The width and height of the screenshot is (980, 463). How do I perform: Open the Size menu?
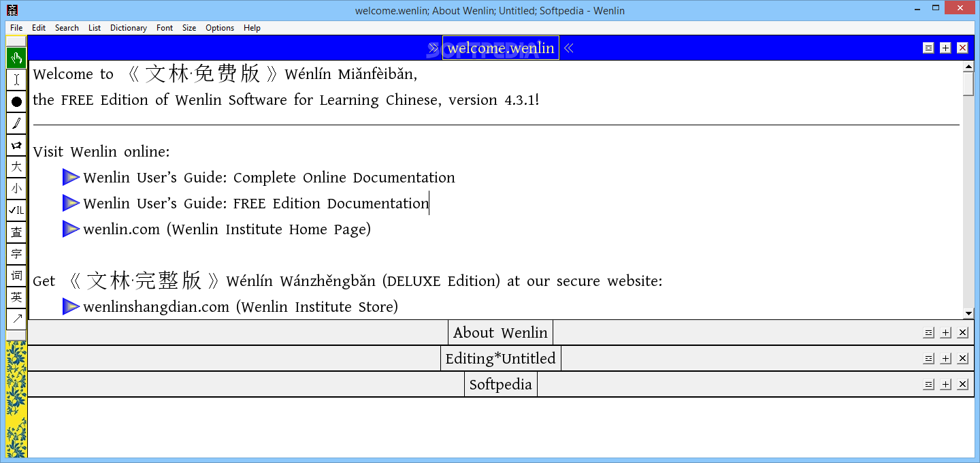tap(189, 28)
